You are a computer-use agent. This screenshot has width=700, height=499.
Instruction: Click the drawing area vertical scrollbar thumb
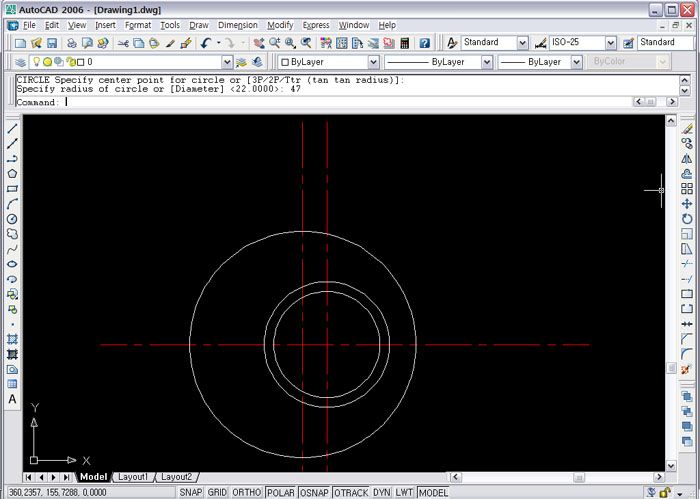pos(671,368)
